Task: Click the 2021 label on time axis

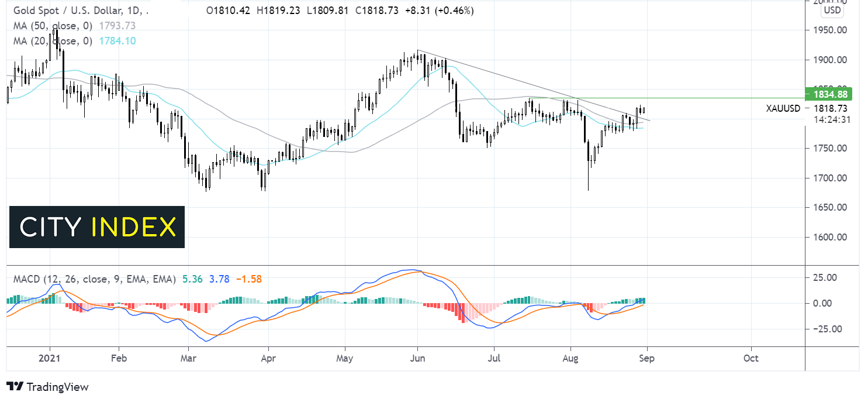Action: (x=49, y=358)
